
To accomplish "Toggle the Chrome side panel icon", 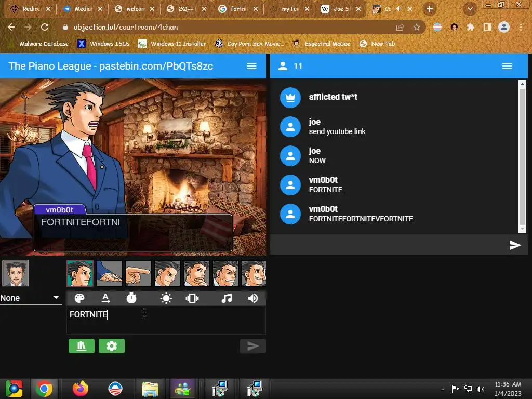I will click(x=487, y=27).
